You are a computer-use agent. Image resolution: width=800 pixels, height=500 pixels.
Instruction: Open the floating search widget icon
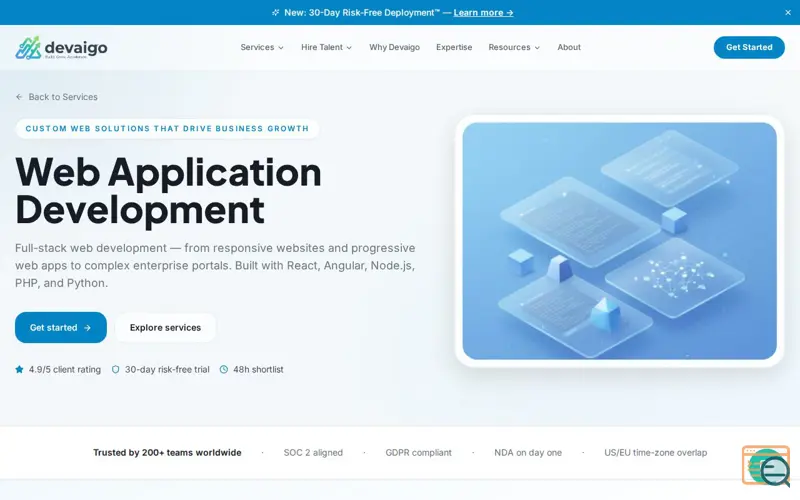click(766, 466)
